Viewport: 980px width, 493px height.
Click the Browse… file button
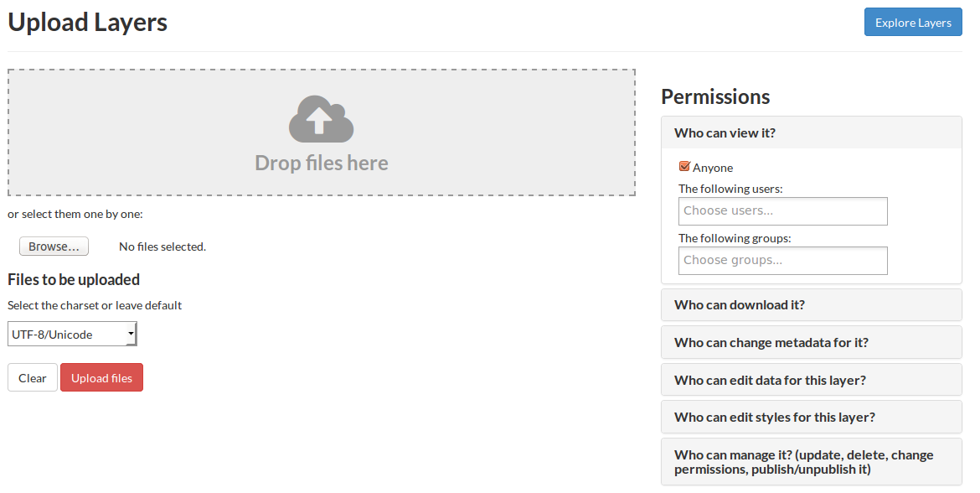(x=54, y=246)
